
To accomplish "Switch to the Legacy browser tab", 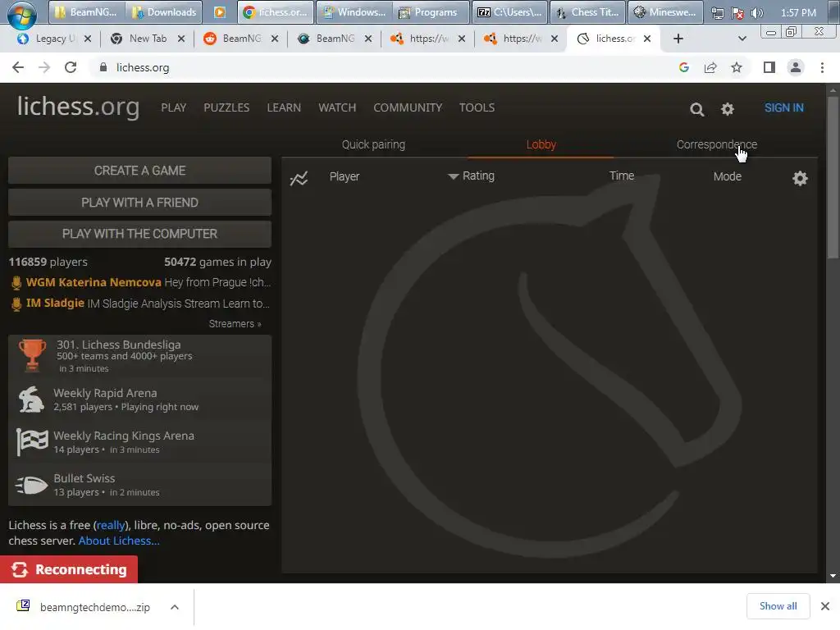I will pos(53,39).
